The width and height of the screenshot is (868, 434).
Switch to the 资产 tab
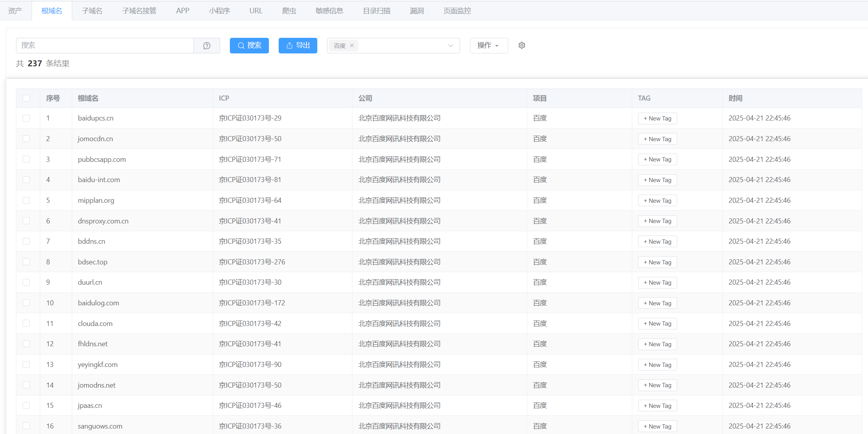click(15, 11)
